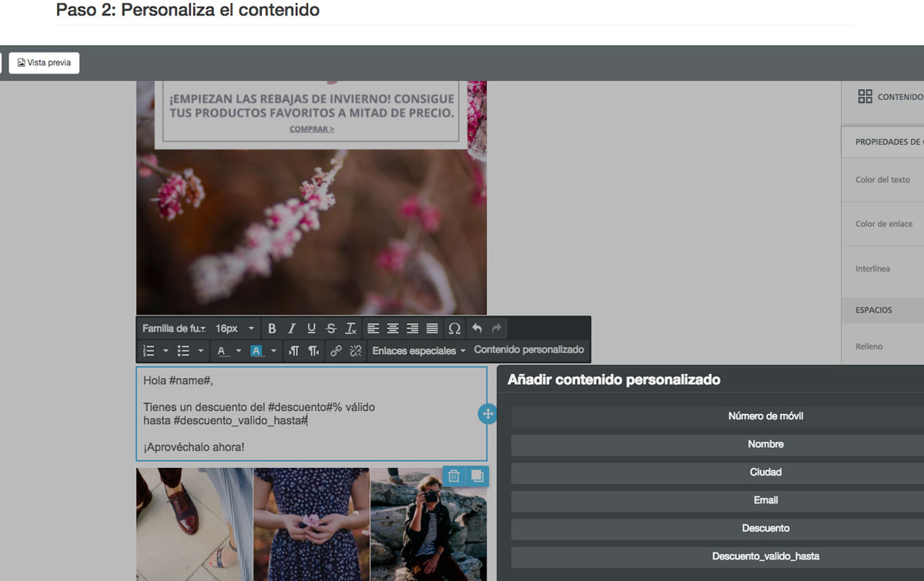
Task: Delete the block with trash icon
Action: click(x=454, y=476)
